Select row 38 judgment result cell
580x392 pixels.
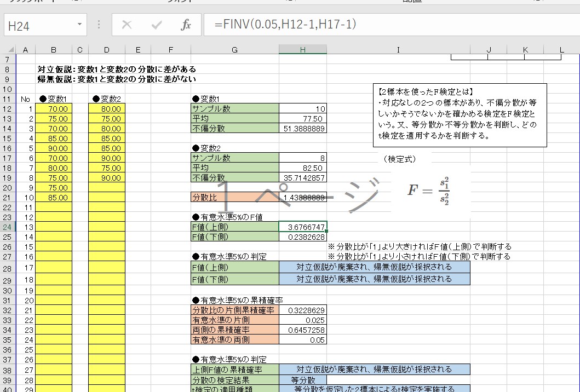[374, 370]
